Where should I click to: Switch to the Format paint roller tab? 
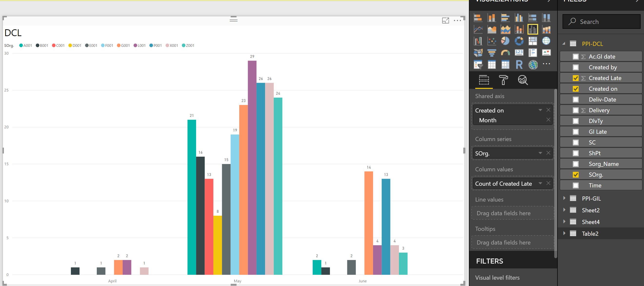pos(503,80)
